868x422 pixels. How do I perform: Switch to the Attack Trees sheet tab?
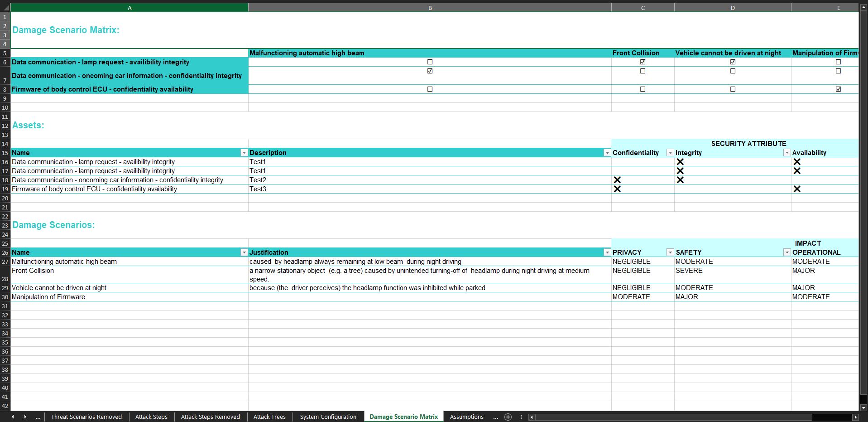[269, 417]
